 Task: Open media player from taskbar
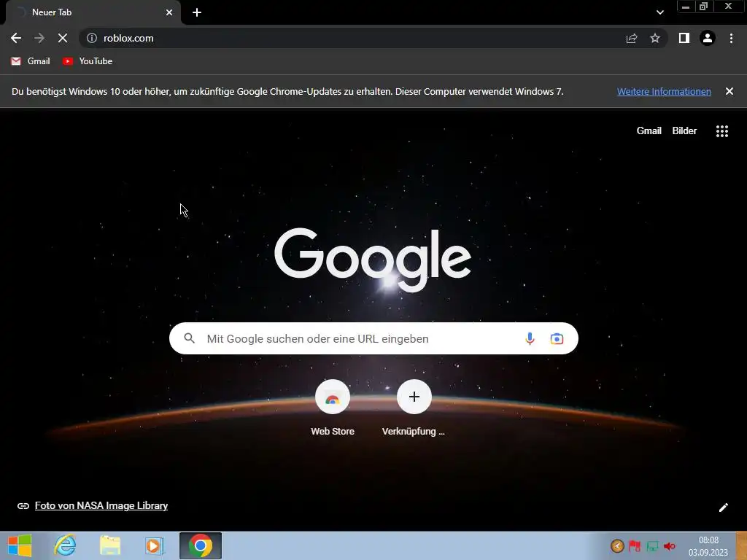point(154,545)
